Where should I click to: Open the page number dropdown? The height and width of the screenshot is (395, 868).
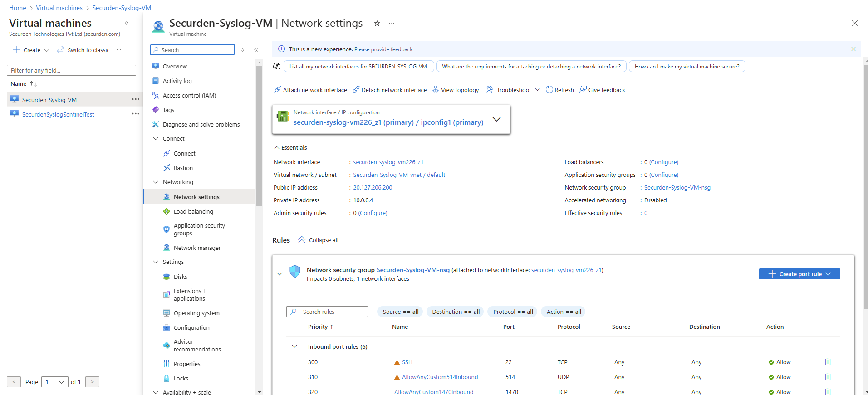coord(55,382)
